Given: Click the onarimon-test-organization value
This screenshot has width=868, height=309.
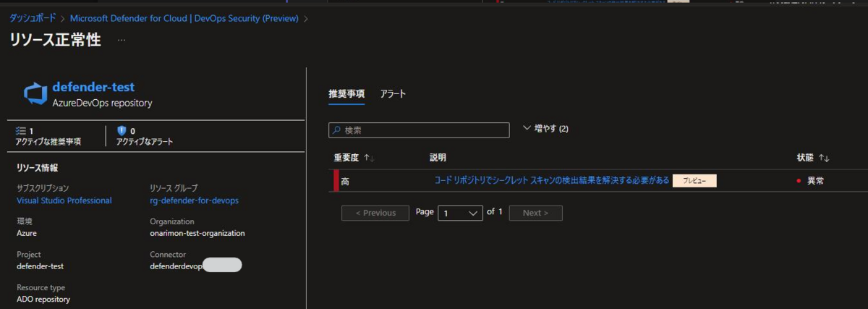Looking at the screenshot, I should pos(197,233).
